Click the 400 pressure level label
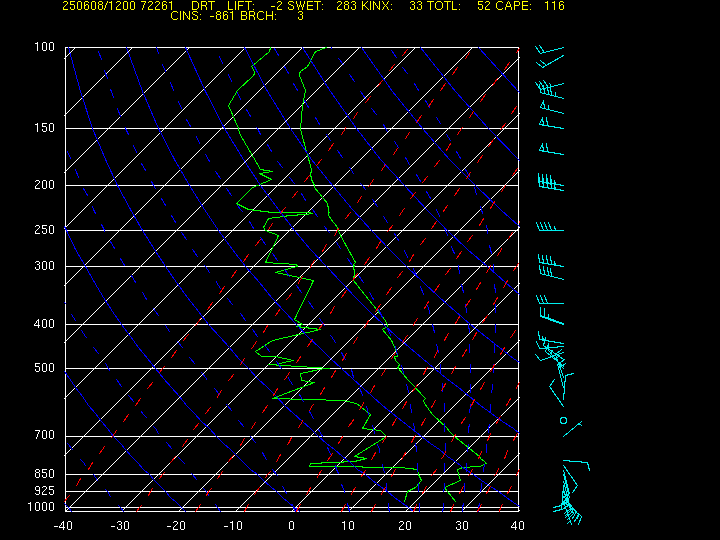 coord(45,324)
